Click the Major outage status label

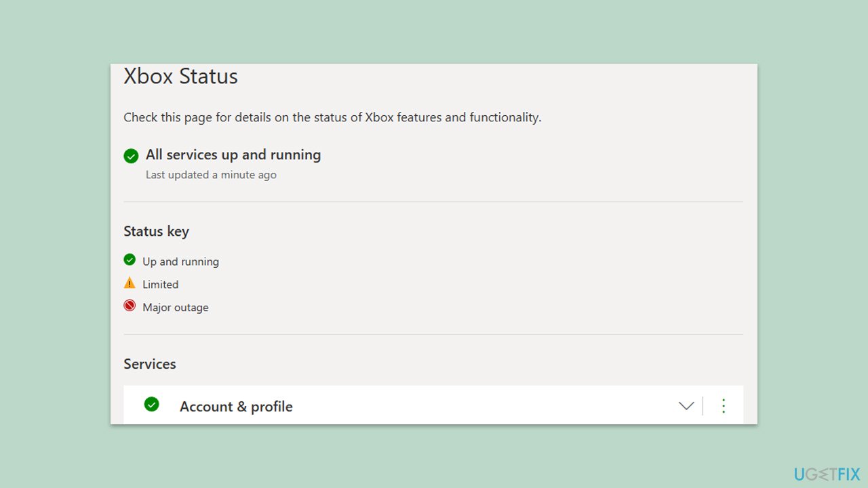click(176, 308)
